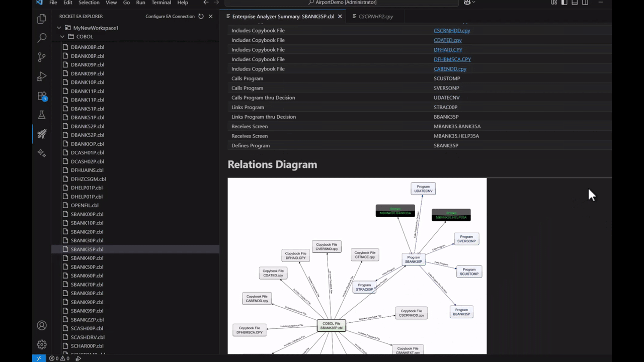Click the remote connection indicator in status bar

tap(39, 358)
